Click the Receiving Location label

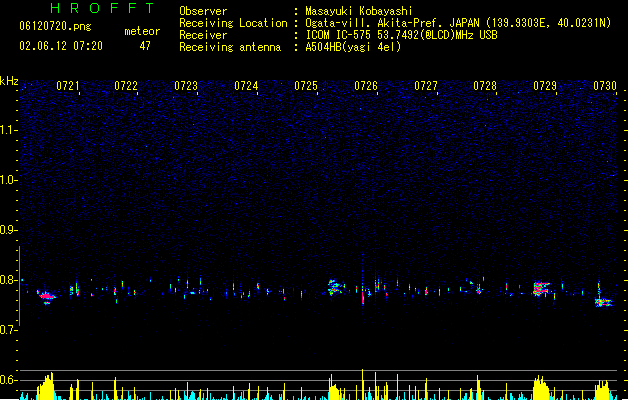[233, 23]
